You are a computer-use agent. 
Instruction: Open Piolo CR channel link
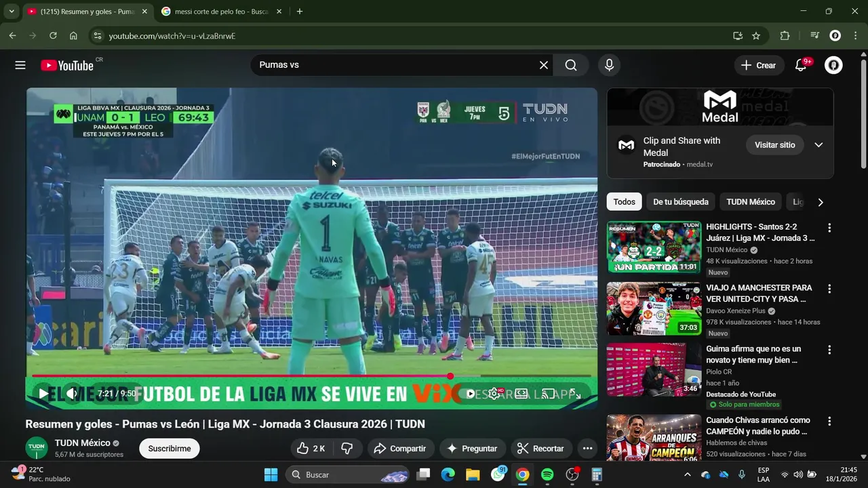(719, 371)
